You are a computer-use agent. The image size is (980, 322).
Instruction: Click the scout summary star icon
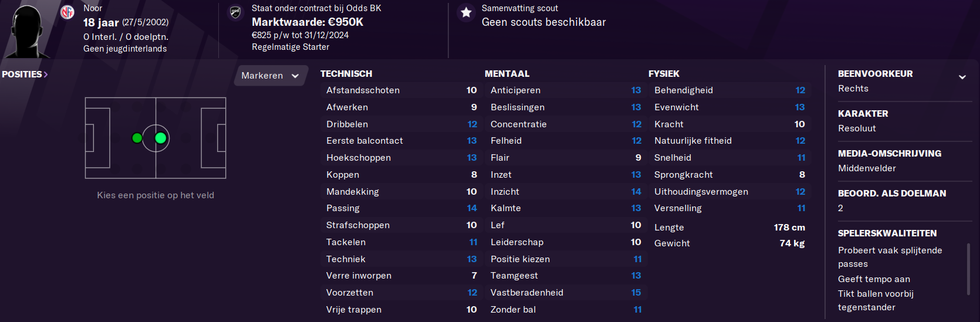[466, 12]
